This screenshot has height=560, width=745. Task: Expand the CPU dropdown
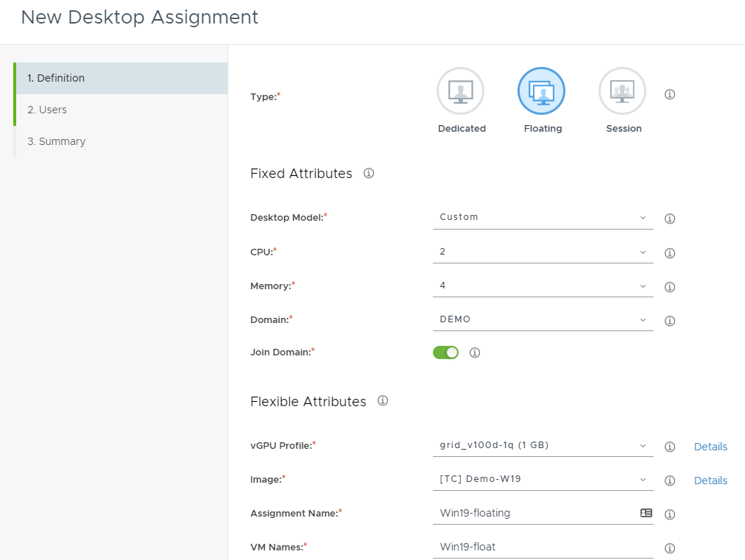tap(543, 252)
